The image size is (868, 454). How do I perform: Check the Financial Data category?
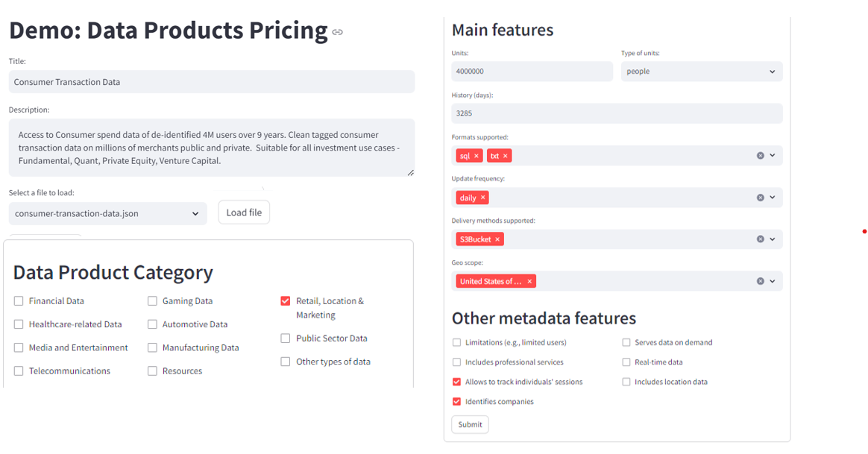coord(18,300)
